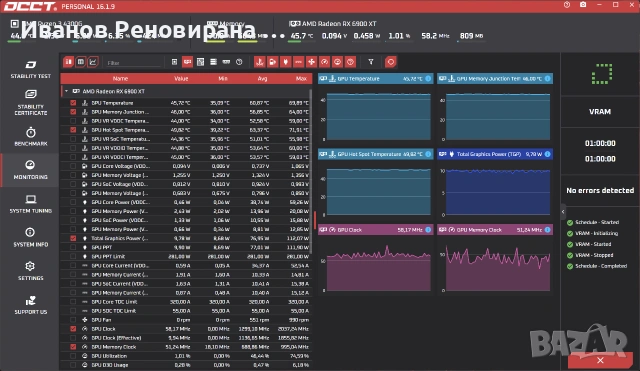The image size is (640, 371).
Task: Uncheck the GPU Temperature checkbox
Action: [x=73, y=103]
